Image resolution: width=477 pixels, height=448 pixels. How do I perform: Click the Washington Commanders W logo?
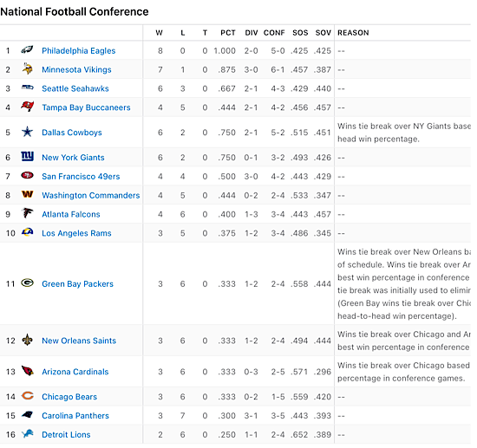coord(28,194)
